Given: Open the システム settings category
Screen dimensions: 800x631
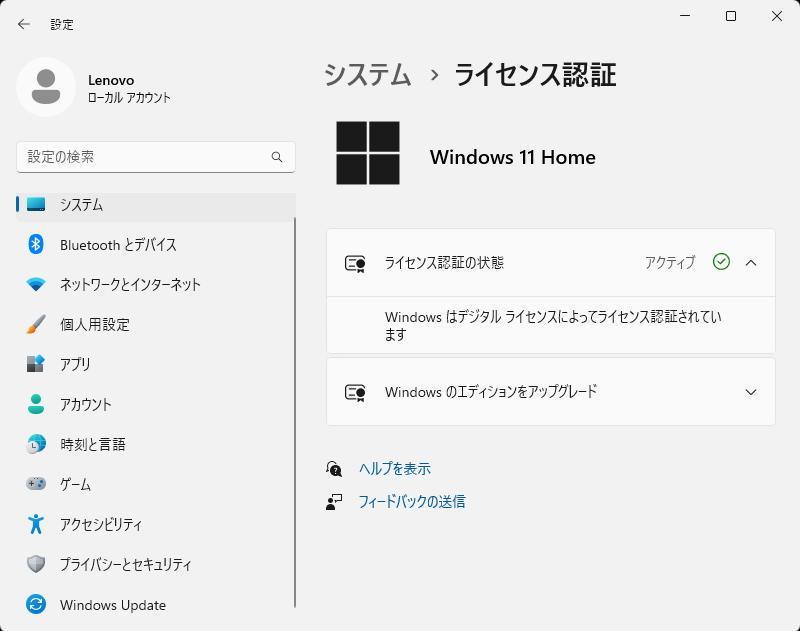Looking at the screenshot, I should pos(156,205).
